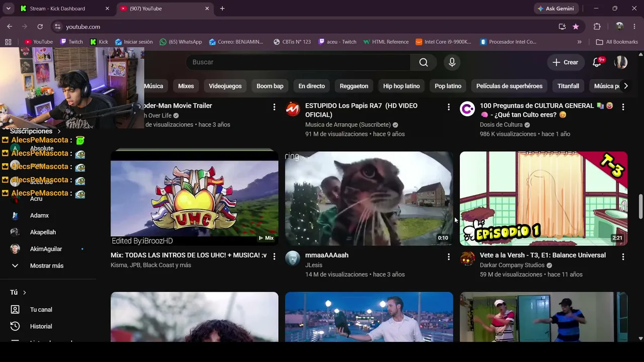Open the apps grid in bookmarks bar
Screen dimensions: 644x362
pos(8,42)
